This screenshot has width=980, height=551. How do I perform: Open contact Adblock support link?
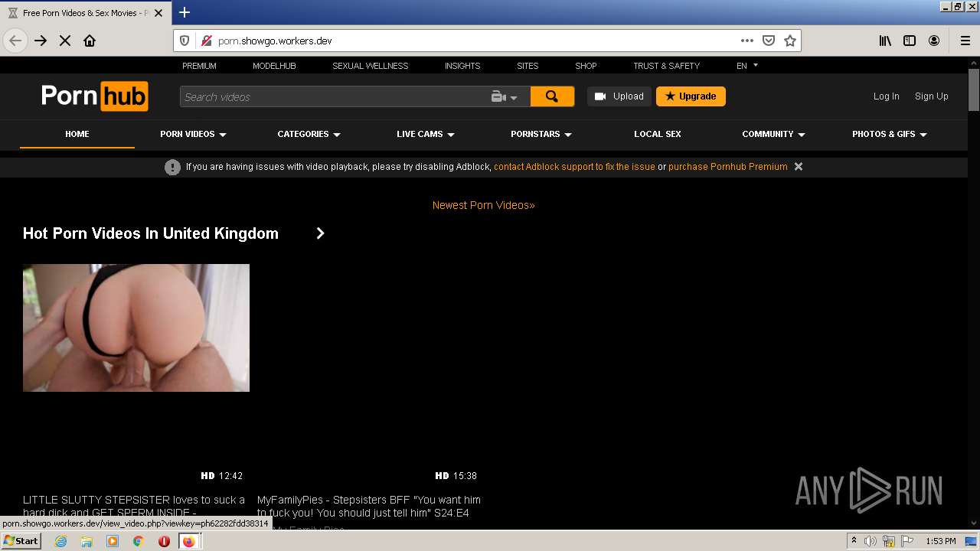coord(574,167)
